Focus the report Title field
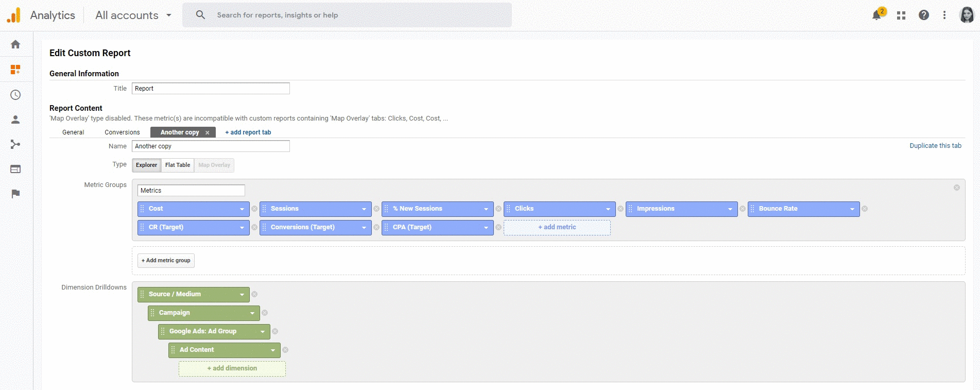Image resolution: width=980 pixels, height=390 pixels. tap(211, 89)
